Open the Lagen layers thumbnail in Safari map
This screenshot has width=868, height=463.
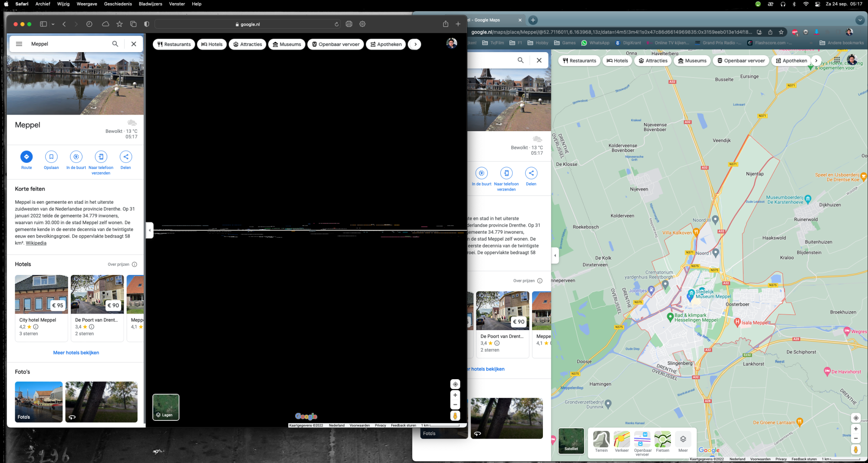(x=166, y=407)
